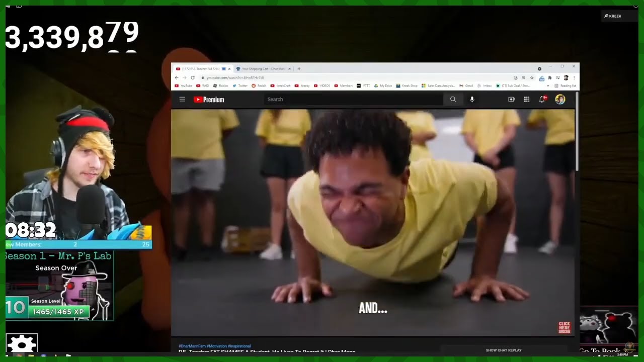
Task: Click the red Click Here Subscribe watermark
Action: click(x=565, y=327)
